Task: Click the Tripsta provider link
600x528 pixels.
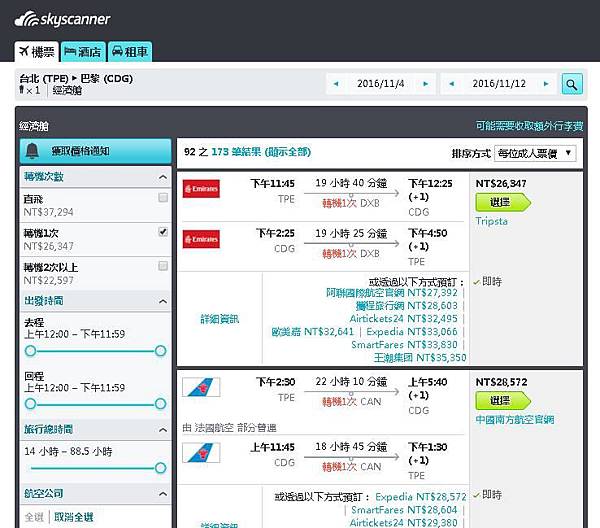Action: tap(492, 221)
